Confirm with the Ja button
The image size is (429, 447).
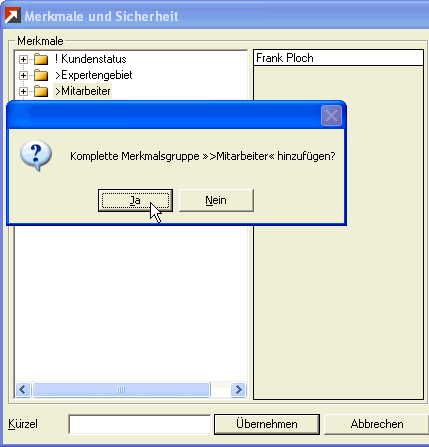click(x=135, y=200)
